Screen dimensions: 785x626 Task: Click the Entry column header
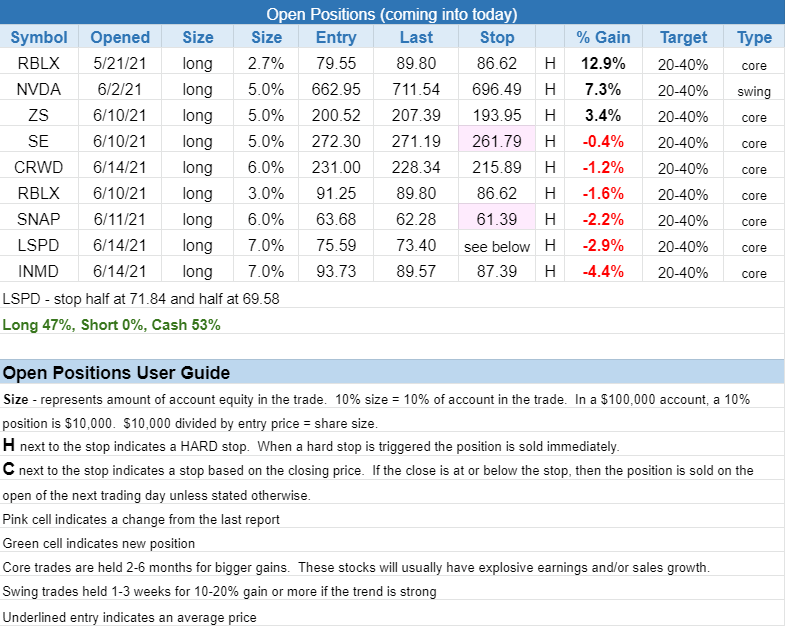point(336,37)
